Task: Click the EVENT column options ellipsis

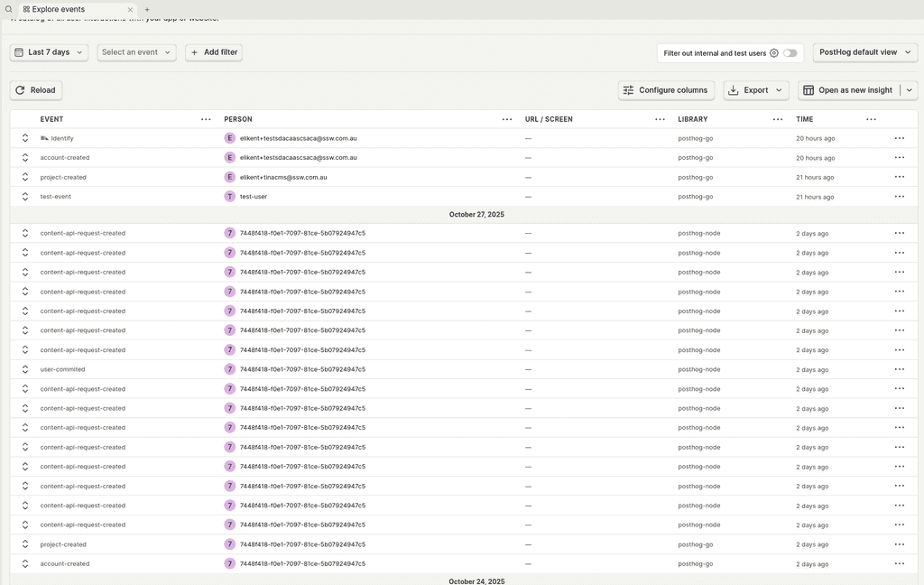Action: 205,118
